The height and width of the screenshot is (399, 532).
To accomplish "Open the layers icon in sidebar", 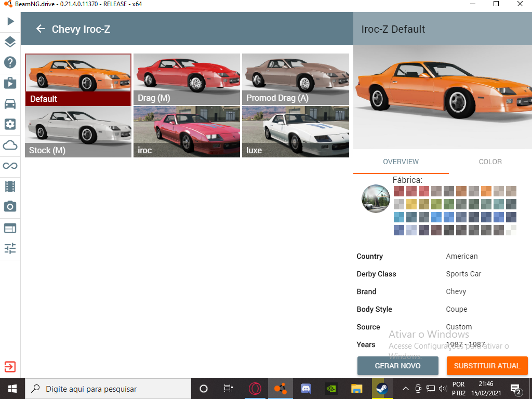I will (10, 42).
